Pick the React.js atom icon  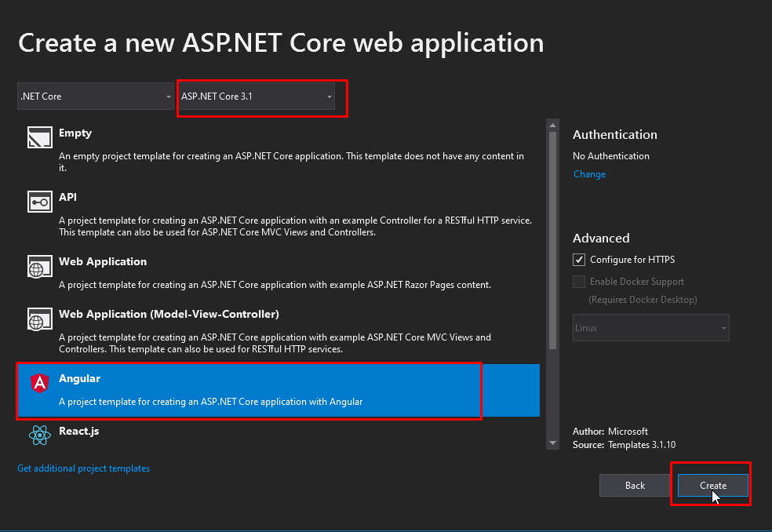click(x=38, y=435)
